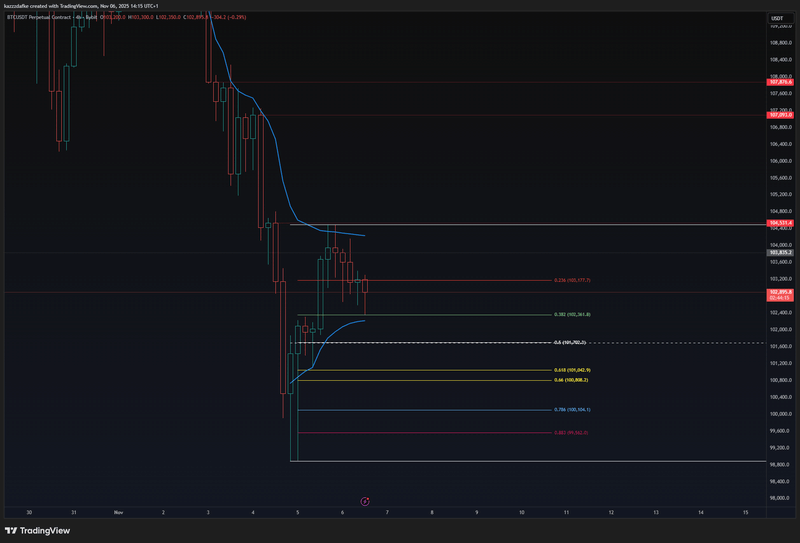Click the red 104,531.4 price label
The image size is (800, 543).
click(x=781, y=223)
